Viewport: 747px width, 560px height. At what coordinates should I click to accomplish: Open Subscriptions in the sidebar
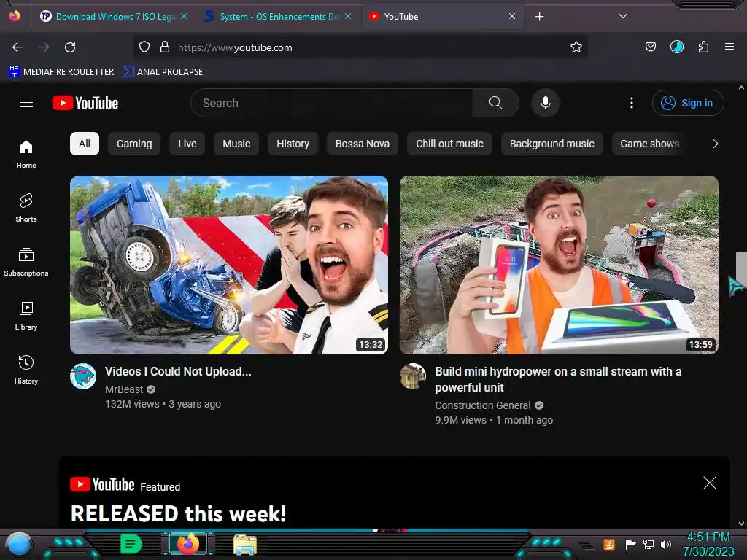(26, 262)
